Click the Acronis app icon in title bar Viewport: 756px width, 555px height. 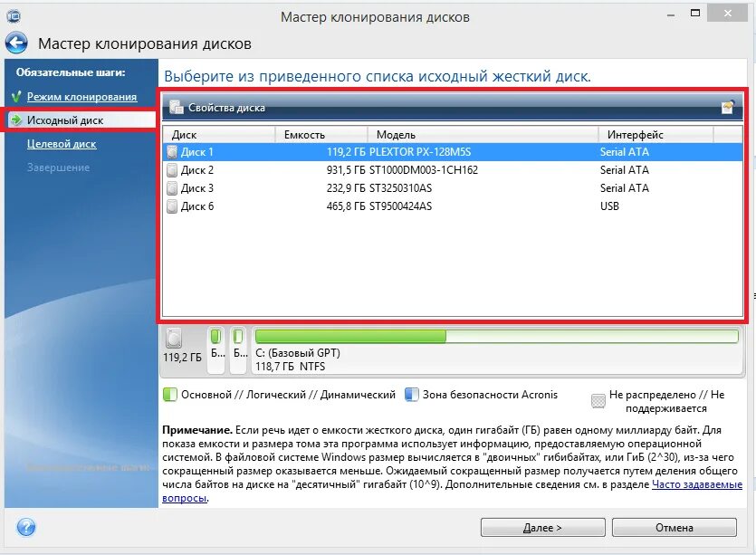click(14, 16)
